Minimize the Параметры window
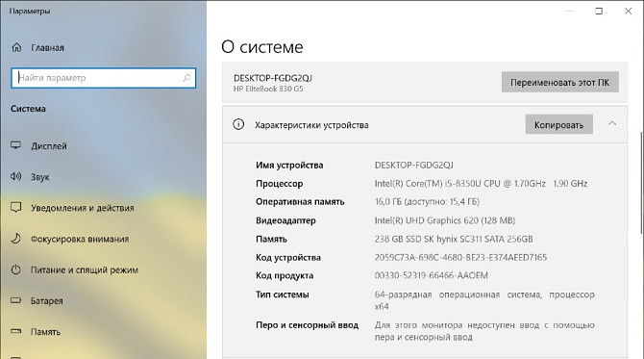This screenshot has width=644, height=359. pyautogui.click(x=569, y=12)
